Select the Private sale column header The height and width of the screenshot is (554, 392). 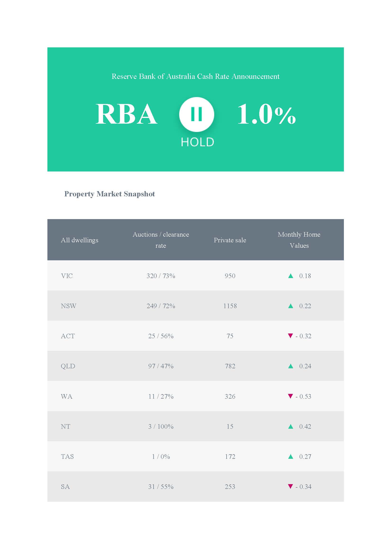tap(230, 240)
